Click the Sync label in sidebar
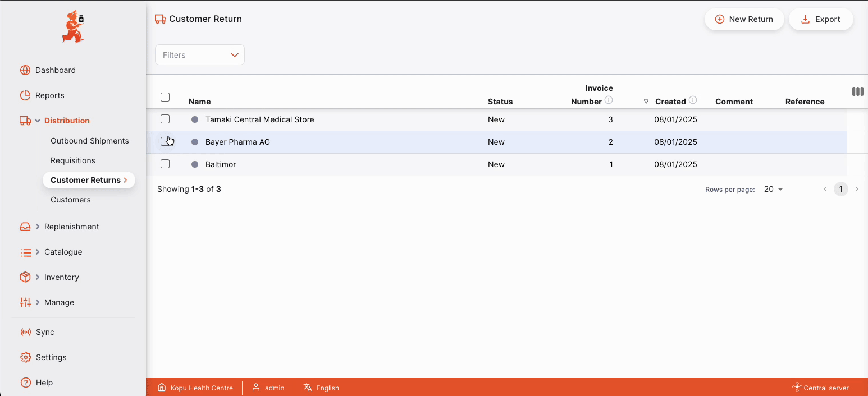Image resolution: width=868 pixels, height=396 pixels. pyautogui.click(x=45, y=332)
